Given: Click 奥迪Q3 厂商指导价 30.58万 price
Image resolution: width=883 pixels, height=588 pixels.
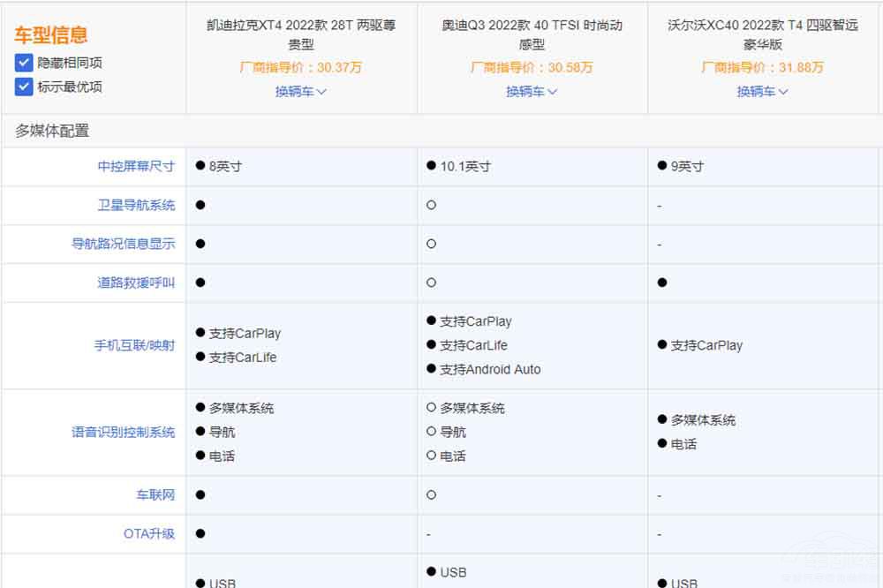Looking at the screenshot, I should pos(532,68).
